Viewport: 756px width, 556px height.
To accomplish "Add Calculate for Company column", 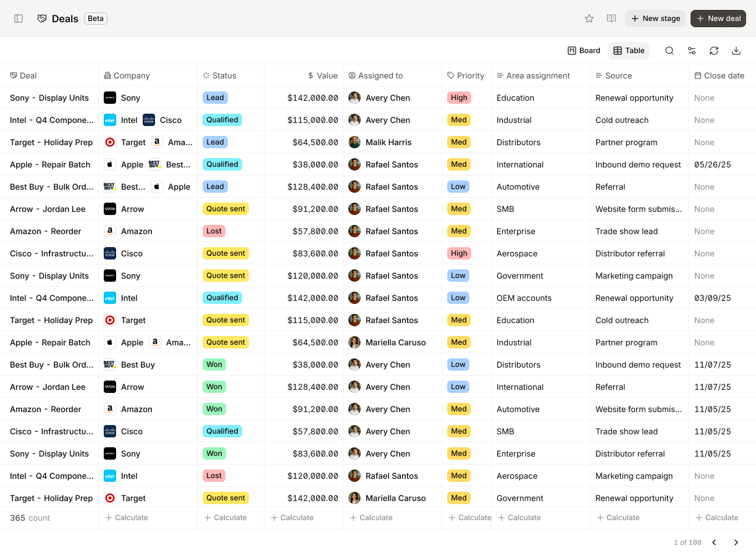I will (x=127, y=518).
